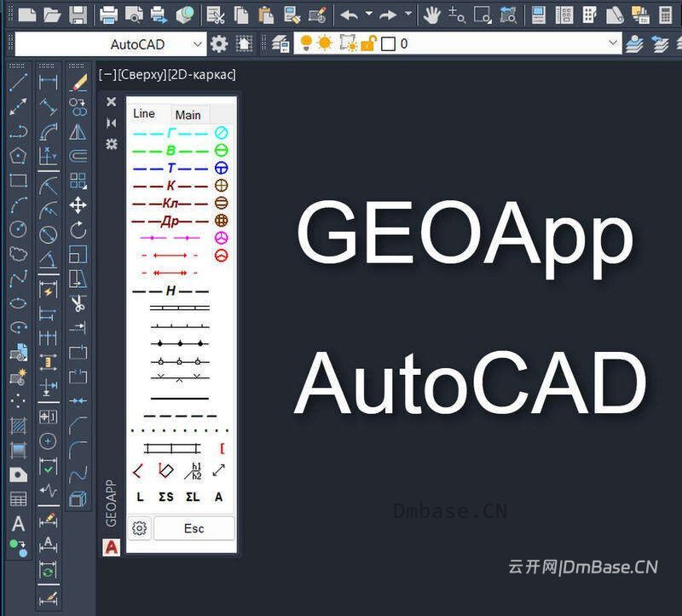This screenshot has width=682, height=616.
Task: Click the L length button
Action: 140,497
